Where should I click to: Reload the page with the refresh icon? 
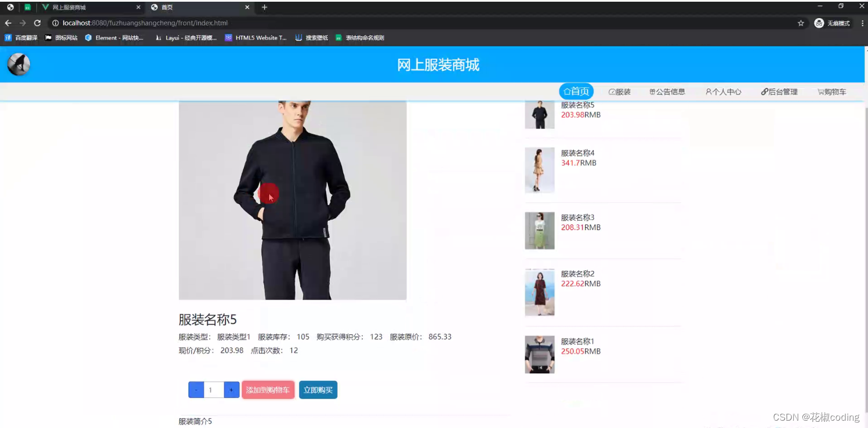click(x=37, y=23)
